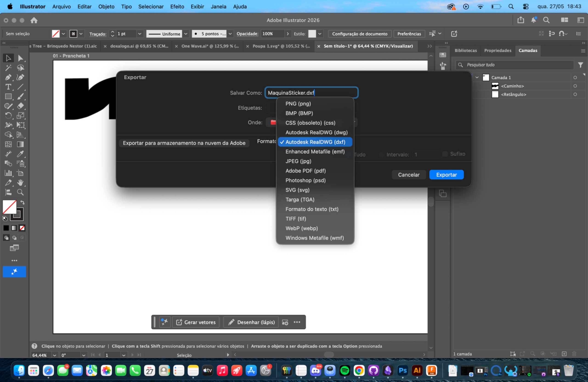Open the Uniforme stroke profile dropdown
Image resolution: width=588 pixels, height=382 pixels.
point(186,34)
